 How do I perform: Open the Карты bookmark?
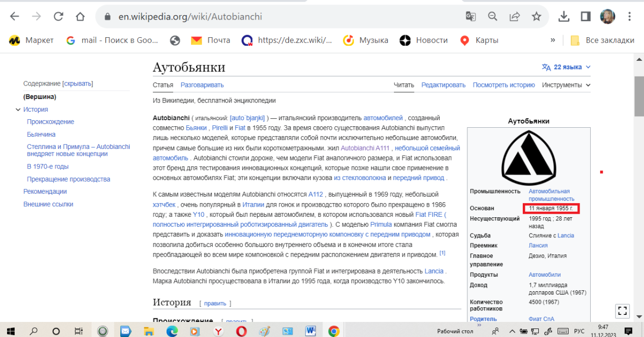point(478,40)
